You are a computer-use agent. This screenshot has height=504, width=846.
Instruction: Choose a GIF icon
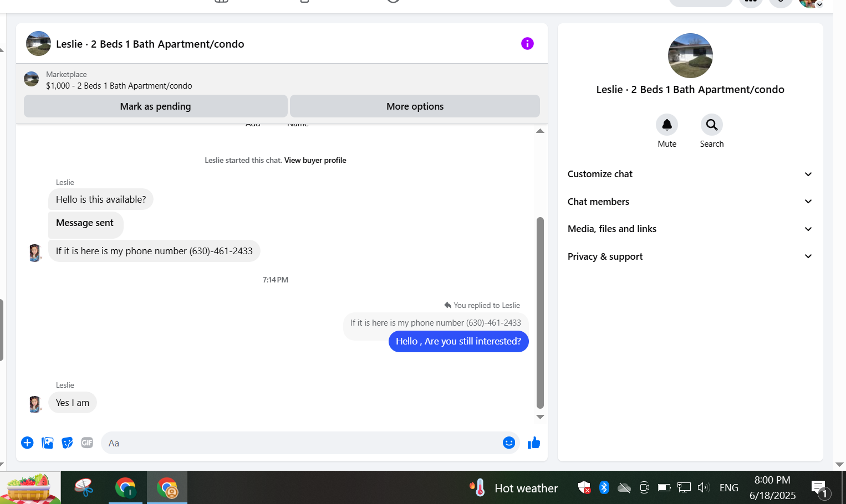coord(87,443)
